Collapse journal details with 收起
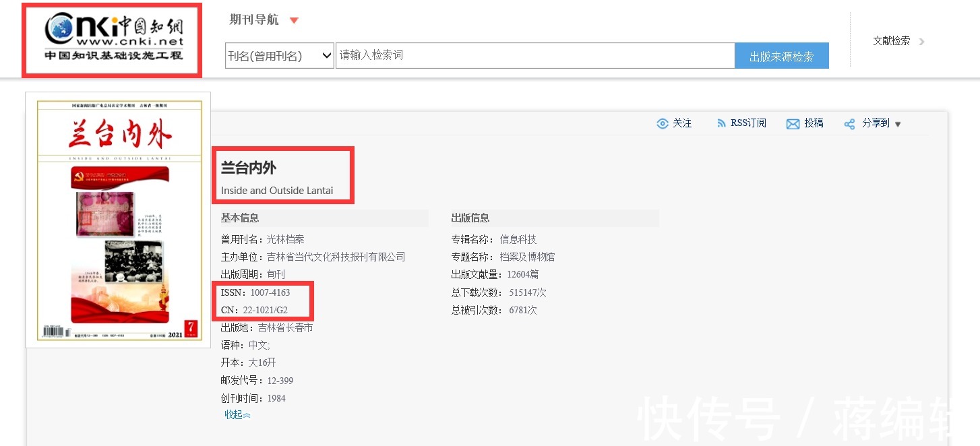 (237, 414)
